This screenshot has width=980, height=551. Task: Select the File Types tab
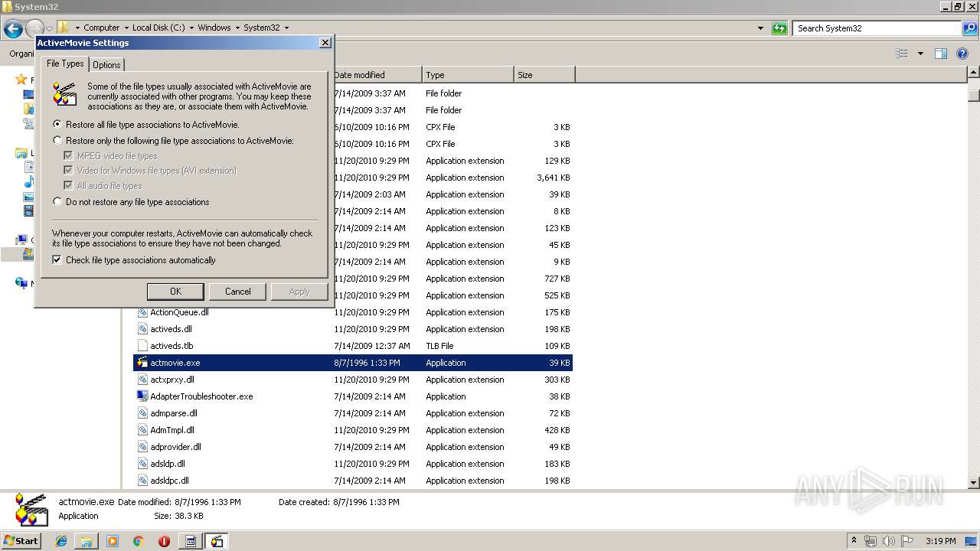(65, 64)
